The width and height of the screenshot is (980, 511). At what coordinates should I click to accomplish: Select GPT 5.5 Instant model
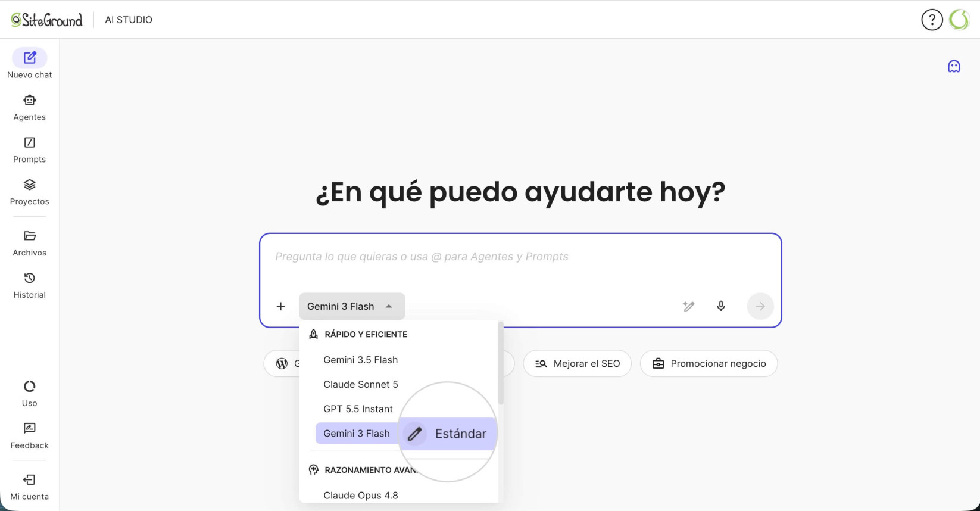point(358,409)
